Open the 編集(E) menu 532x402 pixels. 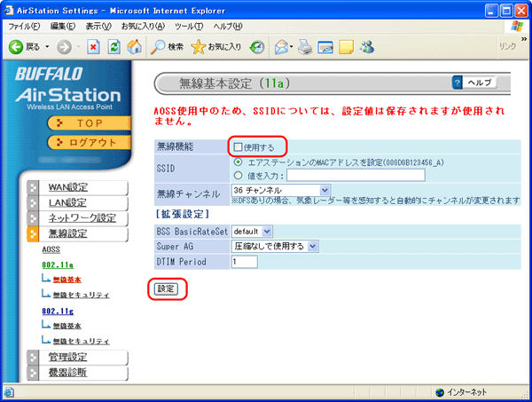coord(63,26)
